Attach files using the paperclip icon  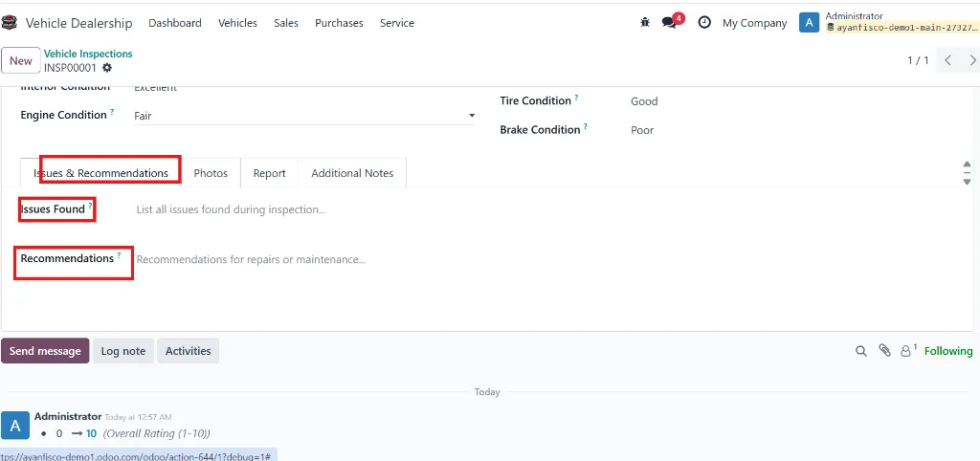[x=884, y=350]
